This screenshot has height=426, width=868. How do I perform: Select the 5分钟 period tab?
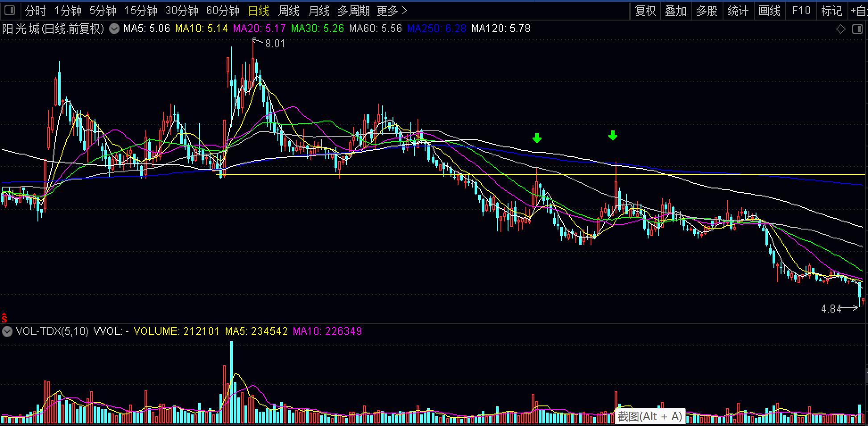(103, 11)
